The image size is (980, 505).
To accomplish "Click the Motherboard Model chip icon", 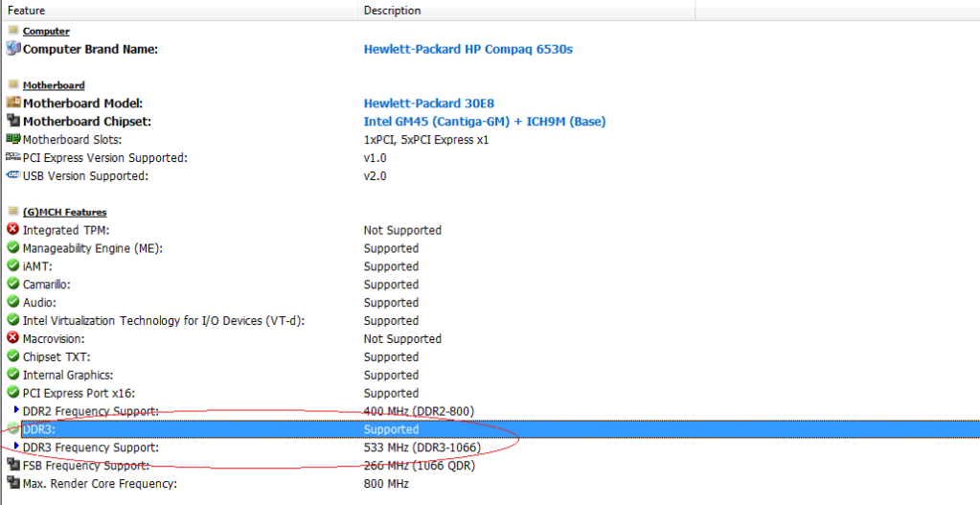I will (x=12, y=103).
